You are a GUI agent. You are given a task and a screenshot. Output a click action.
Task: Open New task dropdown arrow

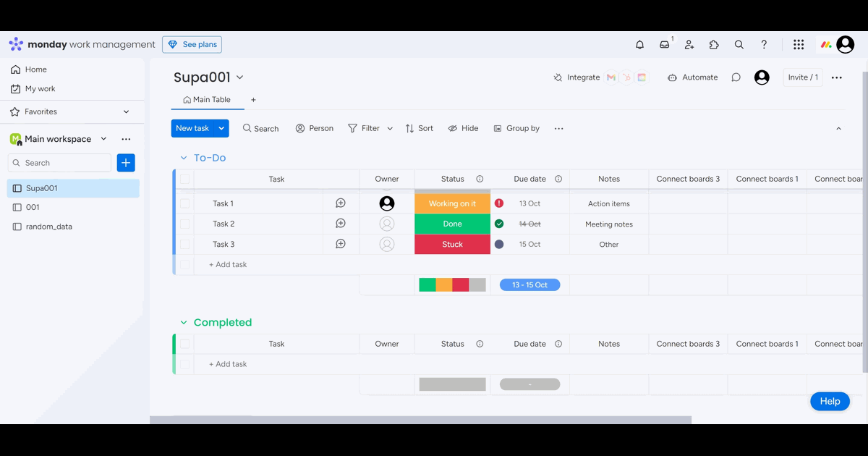tap(221, 128)
